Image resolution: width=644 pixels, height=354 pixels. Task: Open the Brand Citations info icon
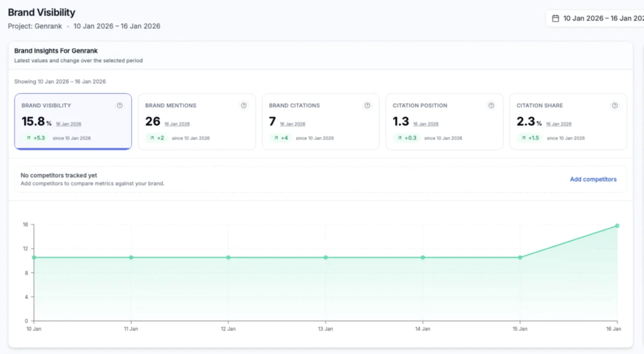367,106
